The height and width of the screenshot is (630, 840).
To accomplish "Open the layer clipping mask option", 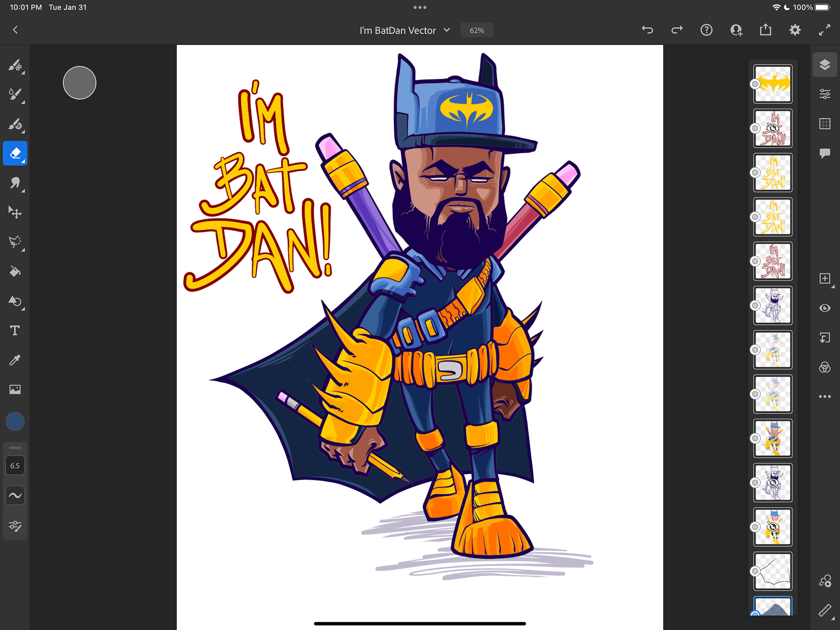I will pyautogui.click(x=825, y=338).
